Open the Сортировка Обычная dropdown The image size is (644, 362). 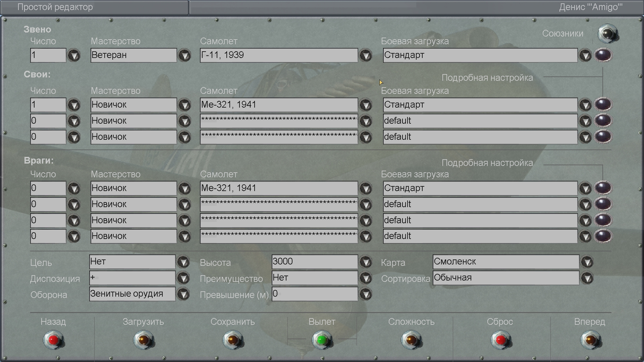click(587, 278)
